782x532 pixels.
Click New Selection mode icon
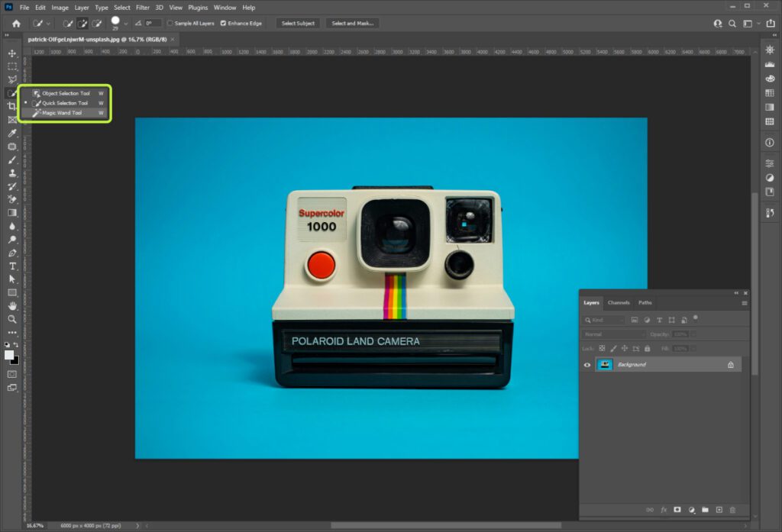click(x=68, y=24)
